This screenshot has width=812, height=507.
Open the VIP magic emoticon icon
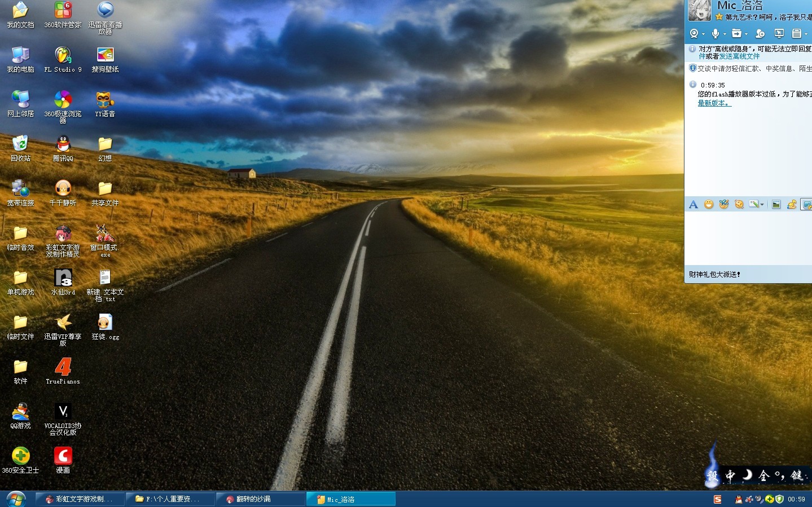click(x=724, y=204)
